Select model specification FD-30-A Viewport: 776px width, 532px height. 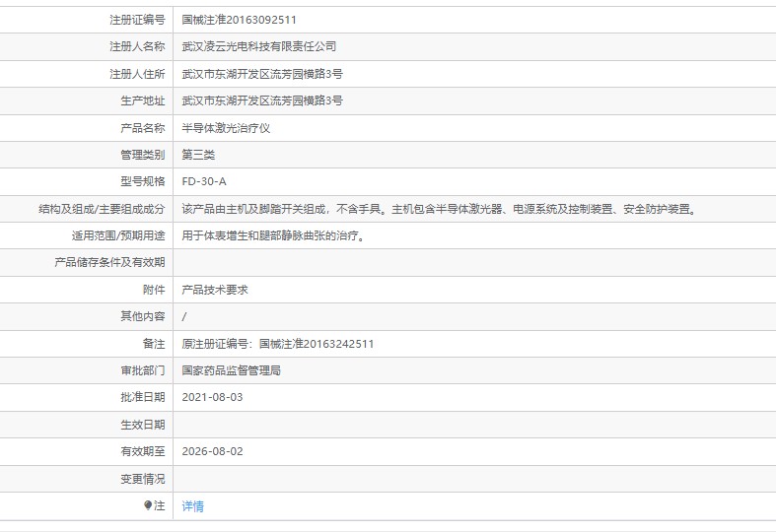click(x=204, y=181)
